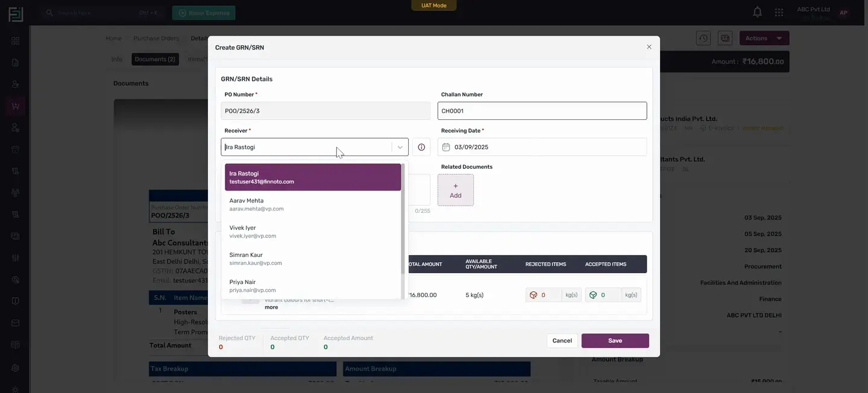Choose Priya Nair as receiver

point(313,286)
